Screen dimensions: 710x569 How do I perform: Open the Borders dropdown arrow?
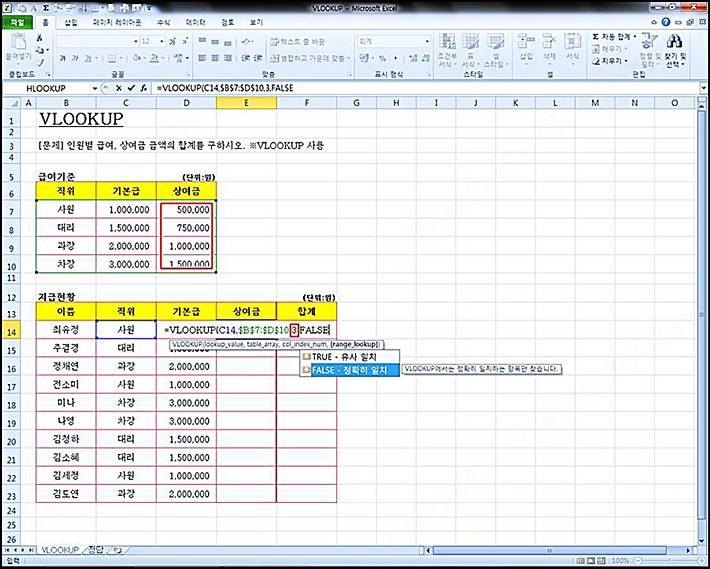(x=121, y=58)
